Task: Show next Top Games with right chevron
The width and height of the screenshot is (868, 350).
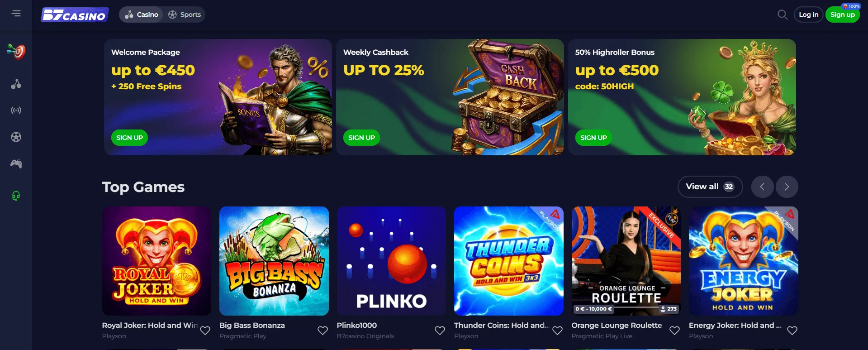Action: [787, 187]
